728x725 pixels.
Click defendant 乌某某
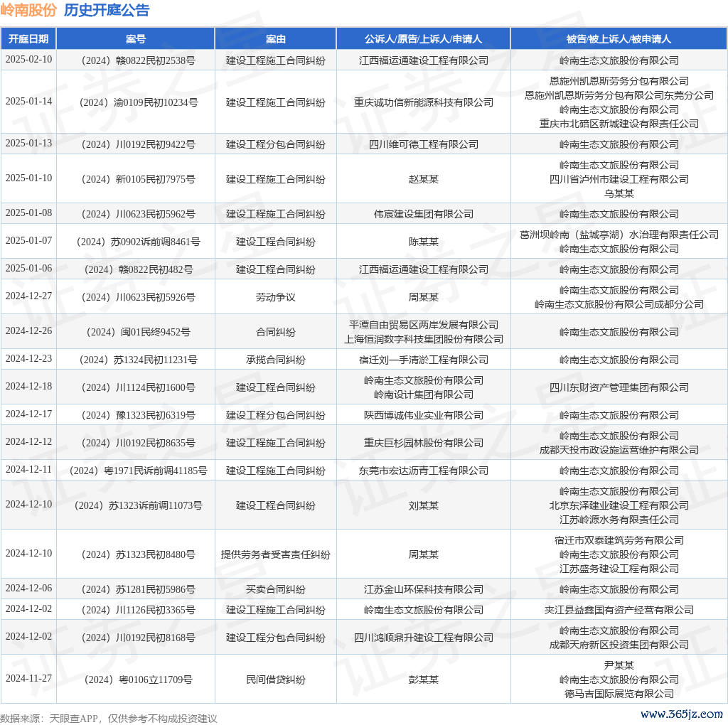point(619,193)
